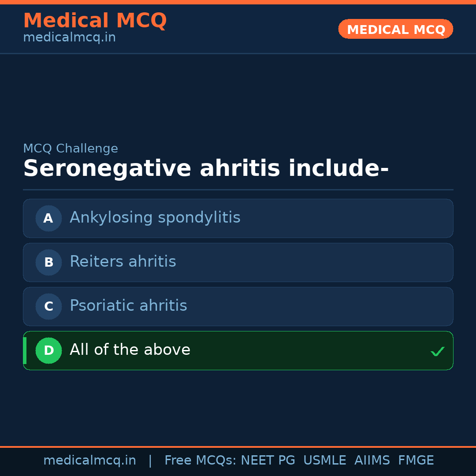Choose the "Reiters ahritis" answer text
The height and width of the screenshot is (476, 476).
point(123,262)
